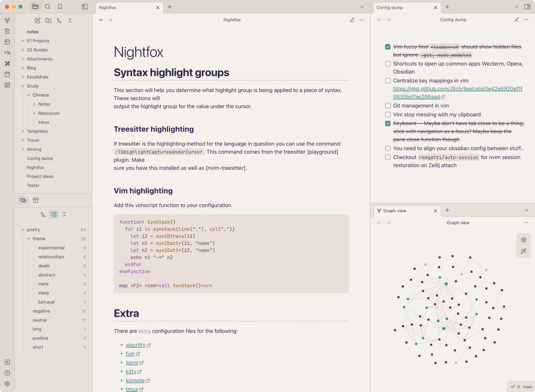Screen dimensions: 535x392
Task: Create a new note icon
Action: tap(37, 21)
